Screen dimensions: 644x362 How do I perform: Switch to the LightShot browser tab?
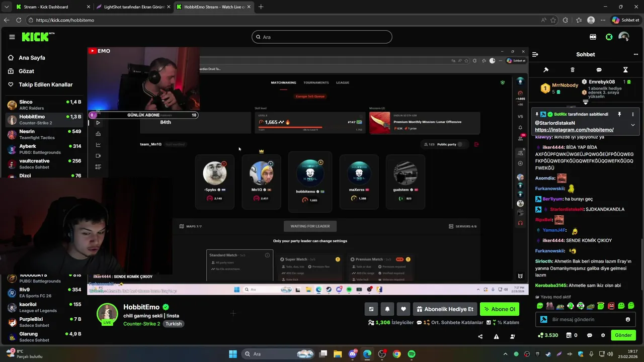[x=133, y=7]
